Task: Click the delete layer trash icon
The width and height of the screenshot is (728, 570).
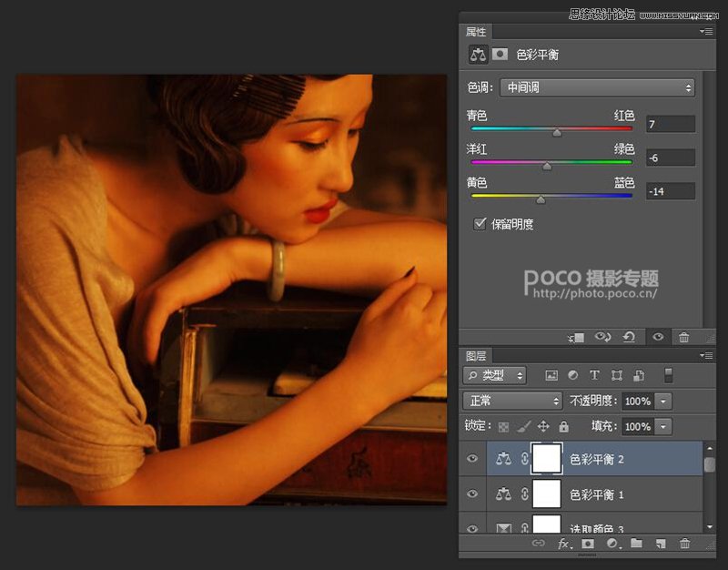Action: click(685, 543)
